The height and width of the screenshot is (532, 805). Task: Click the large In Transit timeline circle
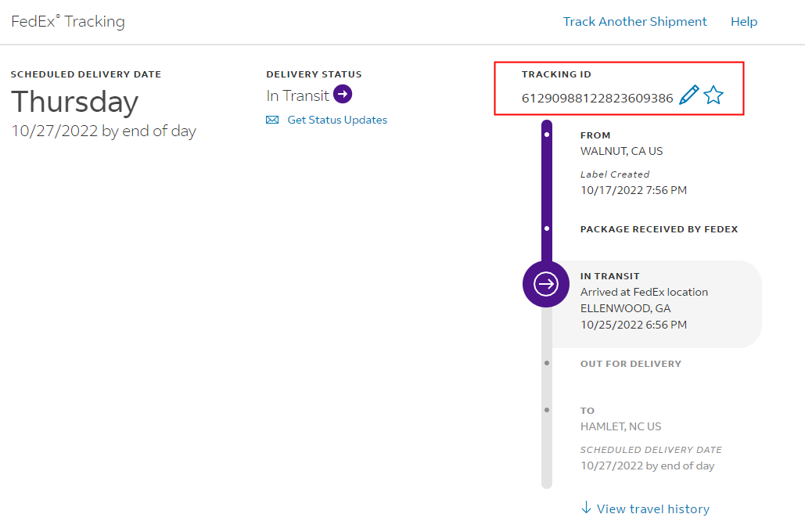546,283
